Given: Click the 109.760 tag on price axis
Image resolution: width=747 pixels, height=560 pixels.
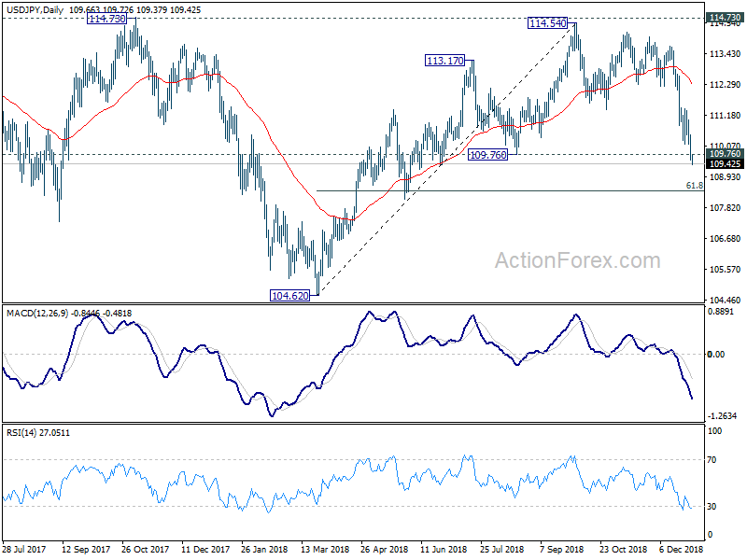Looking at the screenshot, I should 725,154.
